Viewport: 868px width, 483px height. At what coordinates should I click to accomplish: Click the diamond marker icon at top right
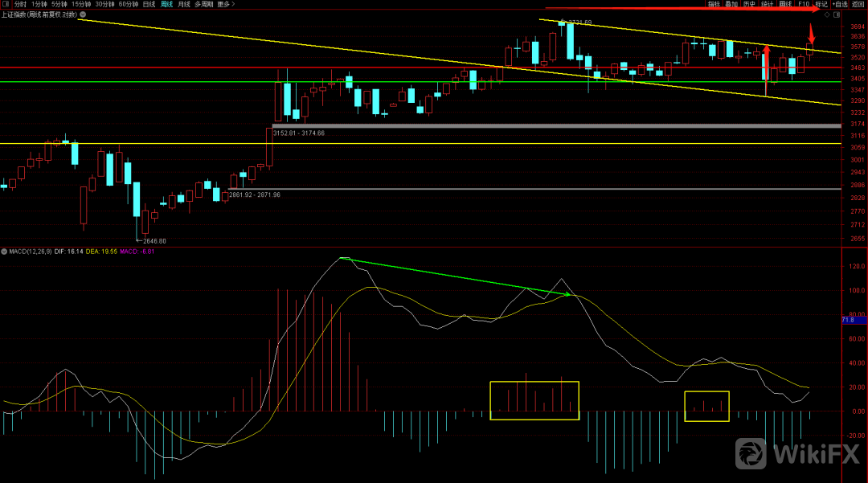(x=827, y=14)
